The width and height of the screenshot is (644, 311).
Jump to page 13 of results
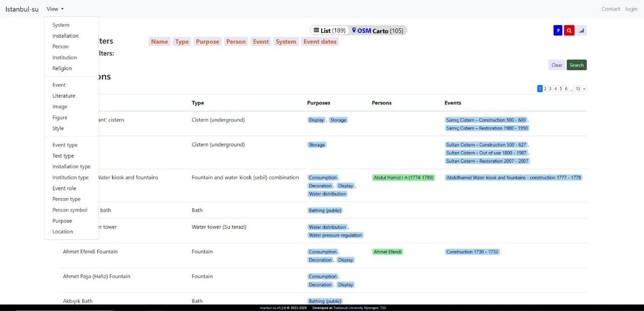[x=578, y=89]
